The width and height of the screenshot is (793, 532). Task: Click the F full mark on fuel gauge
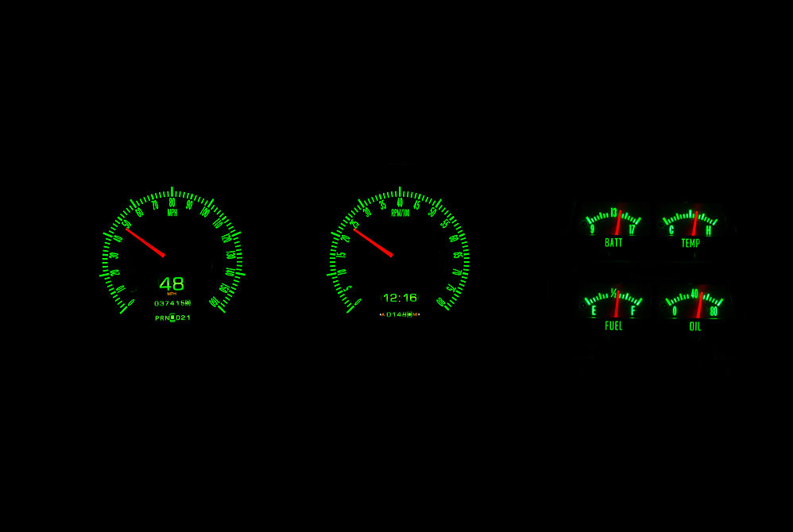click(x=633, y=311)
